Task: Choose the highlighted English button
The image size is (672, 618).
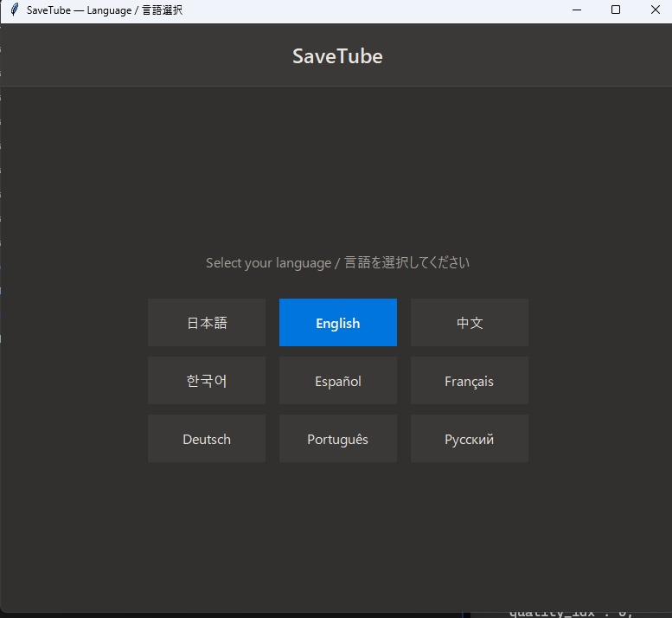Action: pyautogui.click(x=337, y=323)
